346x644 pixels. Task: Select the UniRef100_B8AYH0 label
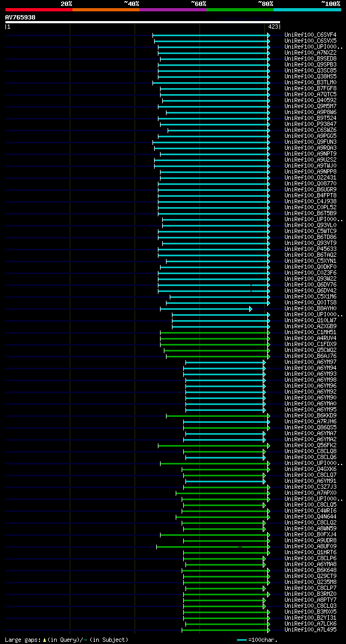310,309
